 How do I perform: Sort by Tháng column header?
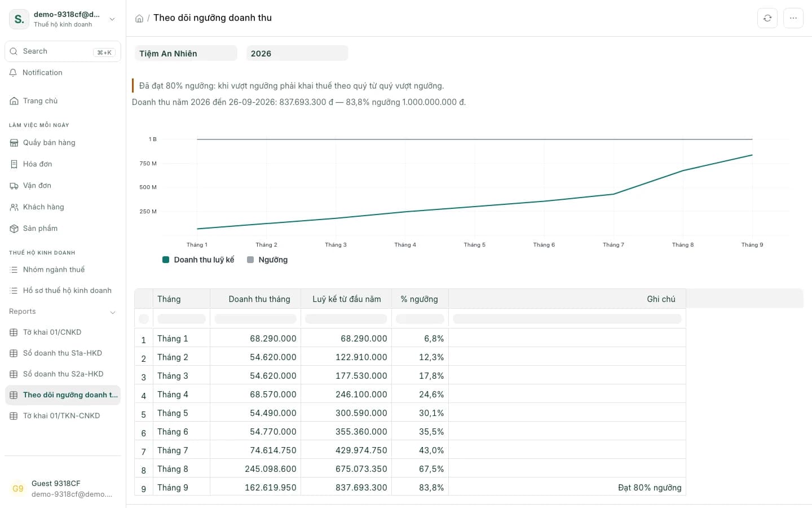click(x=181, y=299)
